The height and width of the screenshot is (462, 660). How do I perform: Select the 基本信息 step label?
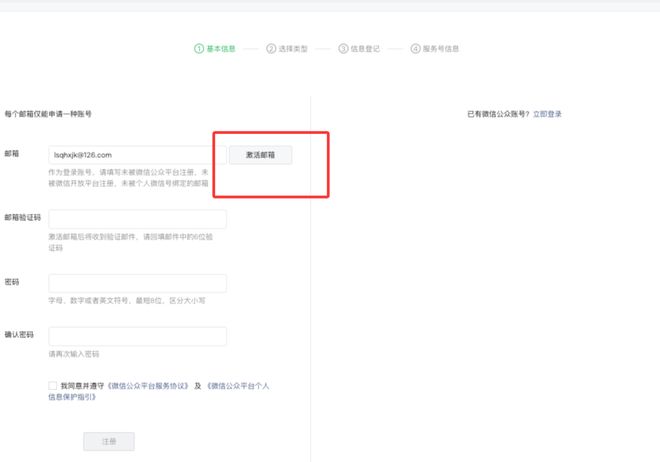point(221,48)
